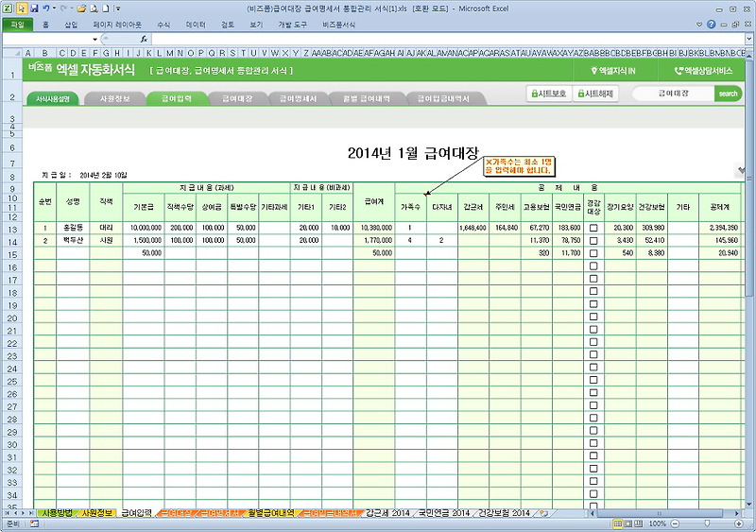The image size is (756, 532).
Task: Toggle 경감대상 checkbox in row 28
Action: coord(593,418)
